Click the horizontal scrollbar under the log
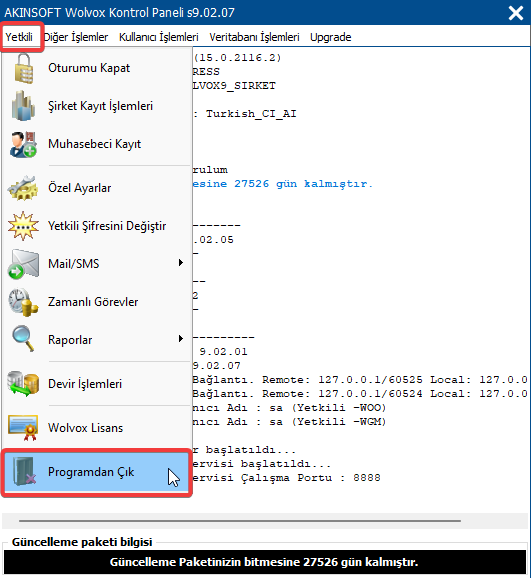Viewport: 531px width, 578px height. coord(240,521)
